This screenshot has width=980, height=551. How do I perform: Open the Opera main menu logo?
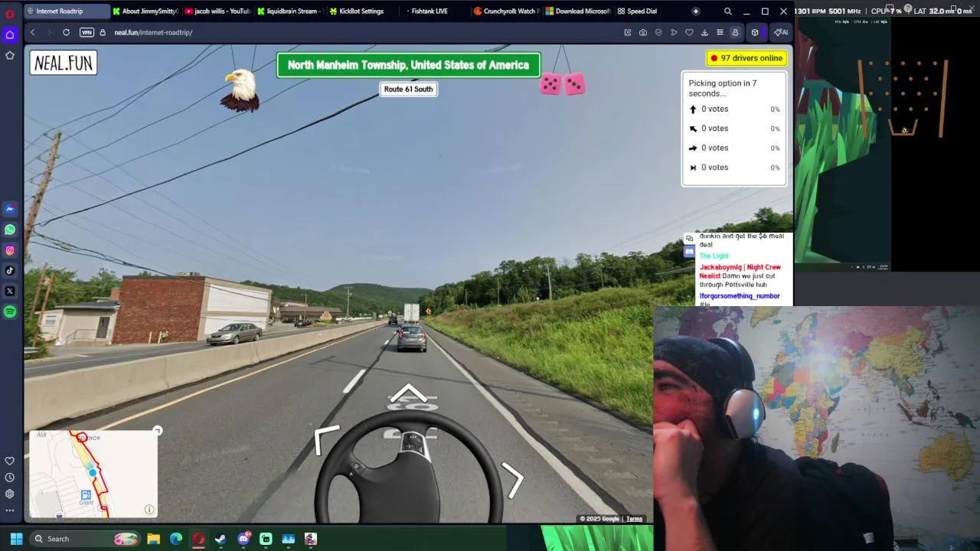(10, 14)
